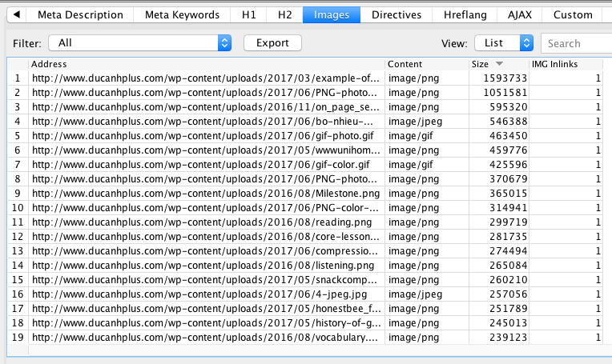Switch to the Meta Keywords tab
The height and width of the screenshot is (364, 612).
184,14
